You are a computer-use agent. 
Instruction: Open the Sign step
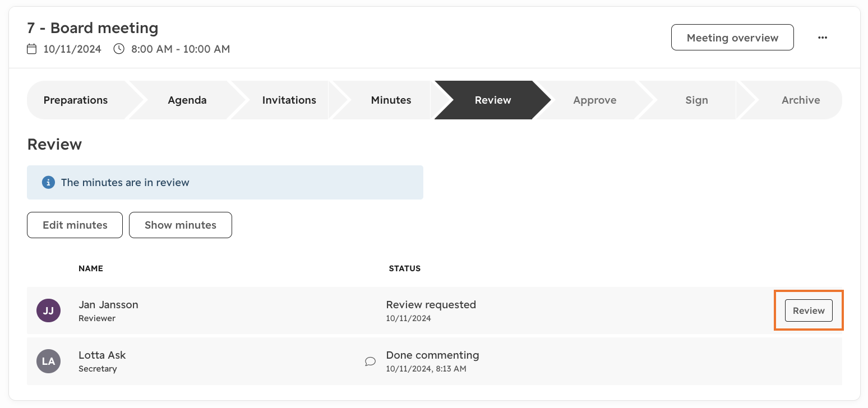[x=696, y=100]
